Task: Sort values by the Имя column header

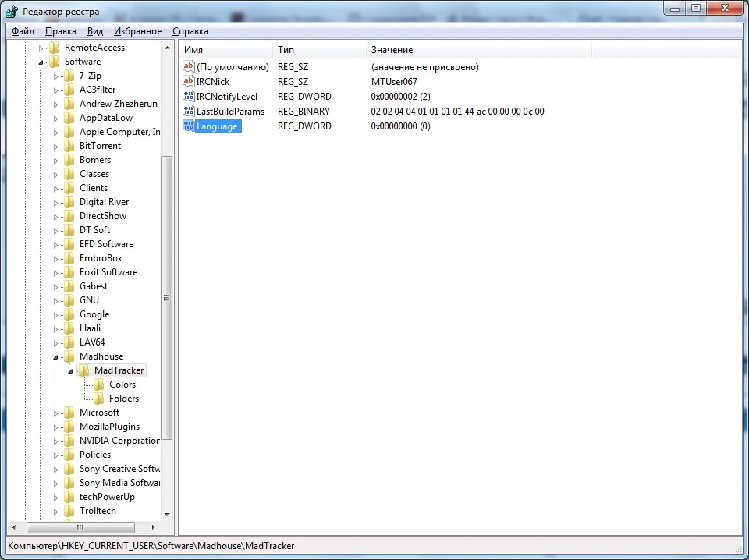Action: coord(226,50)
